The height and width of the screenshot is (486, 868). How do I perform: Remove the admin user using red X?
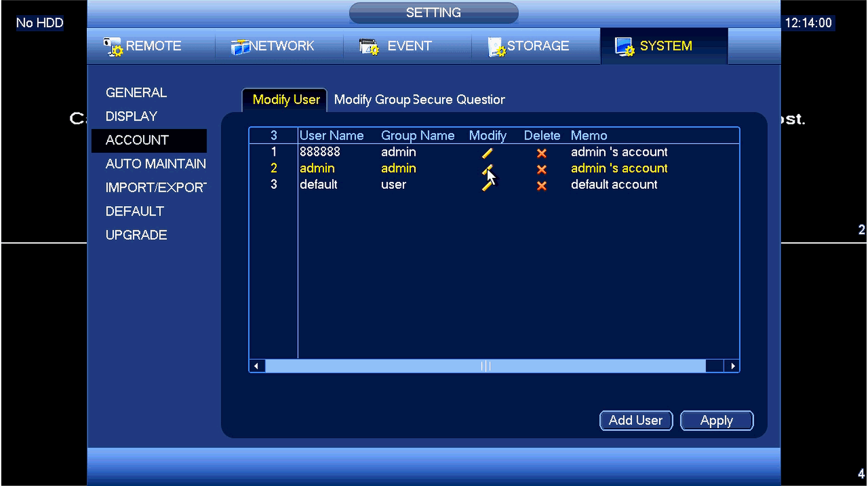click(x=542, y=169)
